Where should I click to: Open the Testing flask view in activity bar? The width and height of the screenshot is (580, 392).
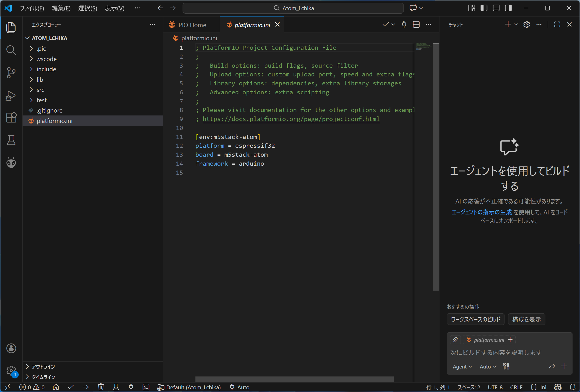(x=11, y=140)
